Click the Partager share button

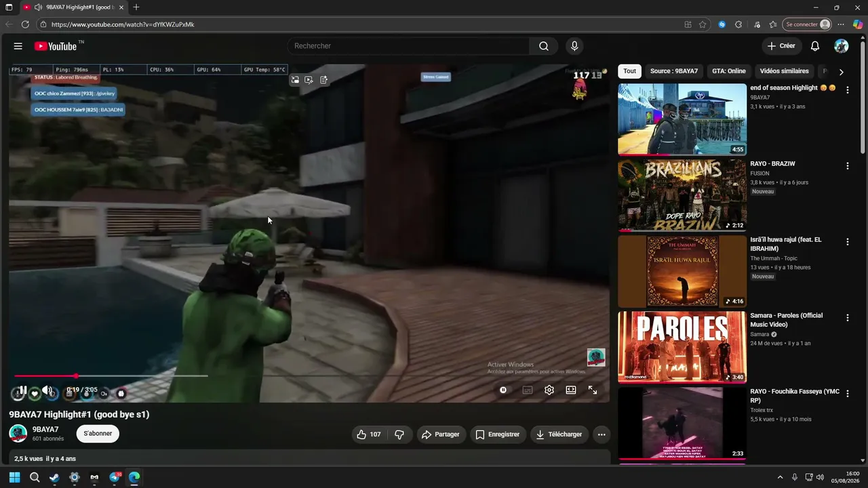click(441, 434)
